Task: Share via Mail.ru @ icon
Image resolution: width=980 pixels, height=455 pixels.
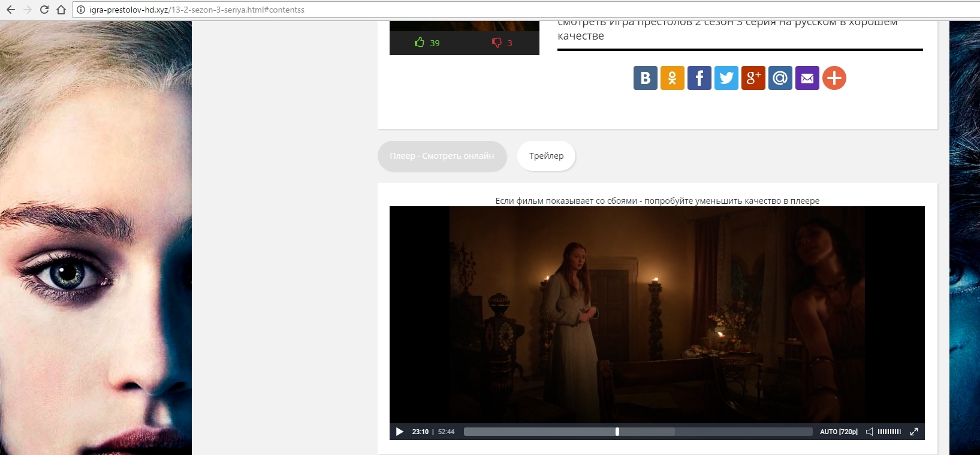Action: (x=780, y=78)
